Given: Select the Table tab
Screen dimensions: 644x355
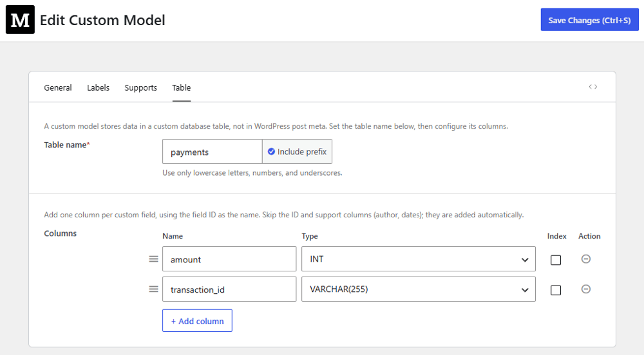Looking at the screenshot, I should click(x=181, y=87).
